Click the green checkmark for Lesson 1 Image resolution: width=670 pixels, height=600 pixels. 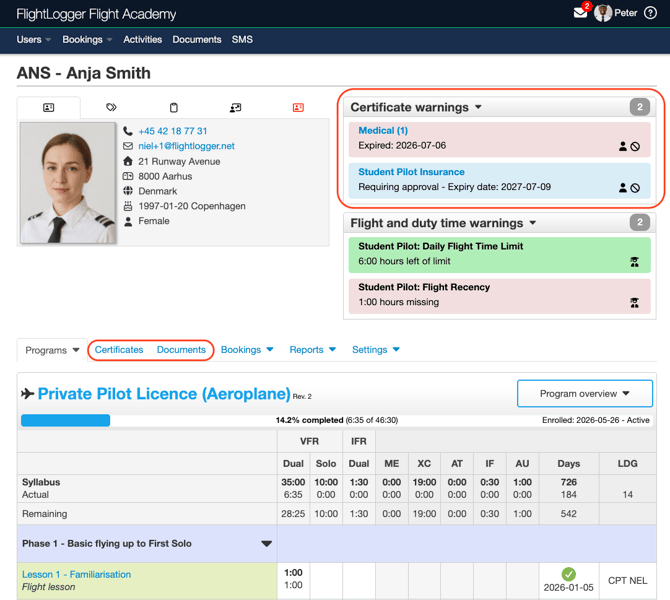coord(568,574)
